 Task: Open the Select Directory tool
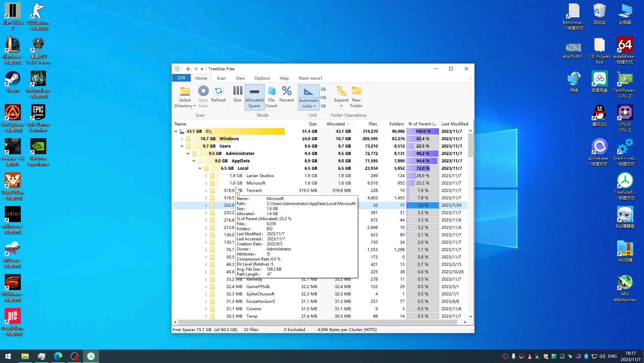pos(185,97)
